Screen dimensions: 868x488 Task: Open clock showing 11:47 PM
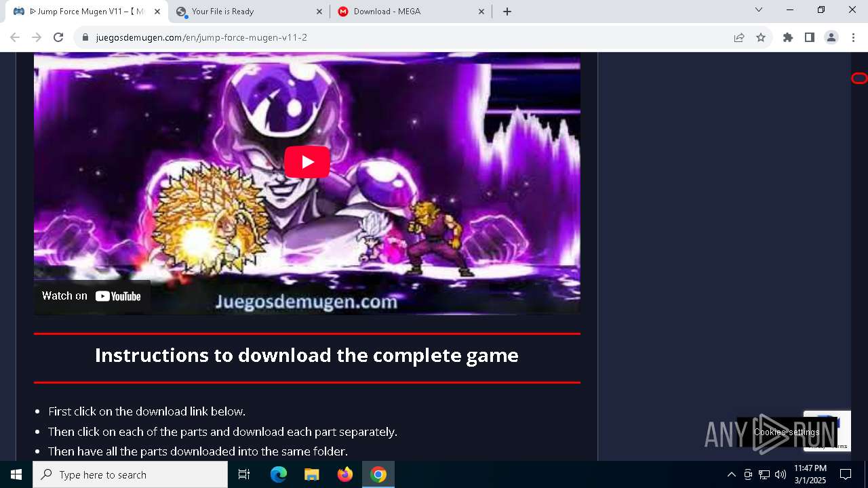pyautogui.click(x=810, y=474)
